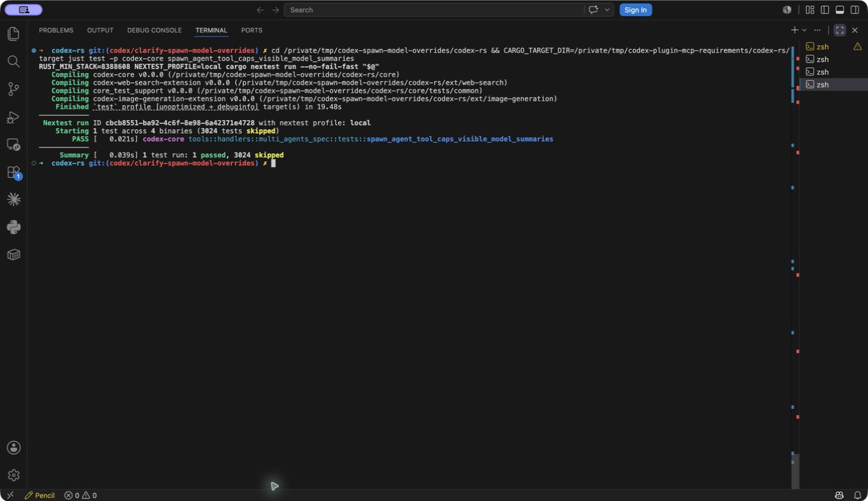The width and height of the screenshot is (868, 501).
Task: Open the notifications bell icon
Action: [x=857, y=495]
